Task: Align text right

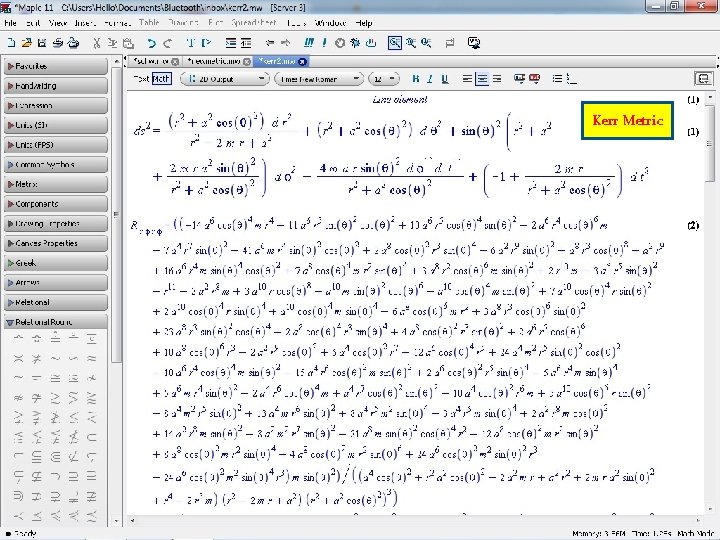Action: [x=497, y=79]
